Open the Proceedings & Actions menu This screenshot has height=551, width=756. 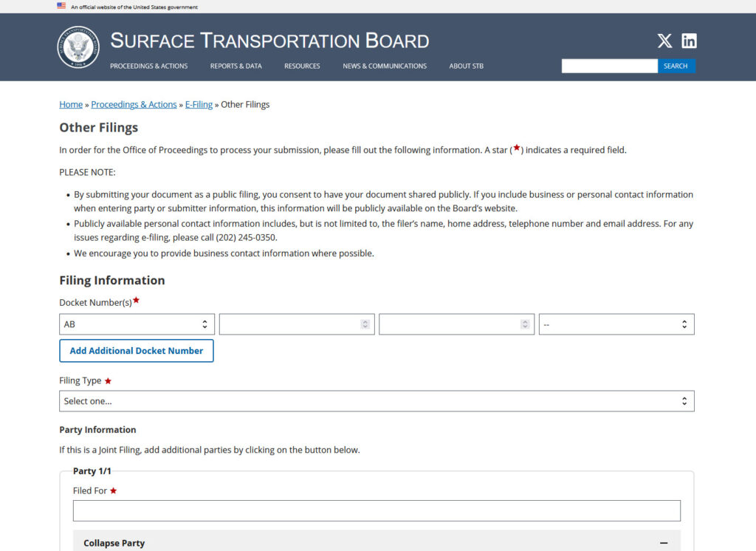(148, 66)
